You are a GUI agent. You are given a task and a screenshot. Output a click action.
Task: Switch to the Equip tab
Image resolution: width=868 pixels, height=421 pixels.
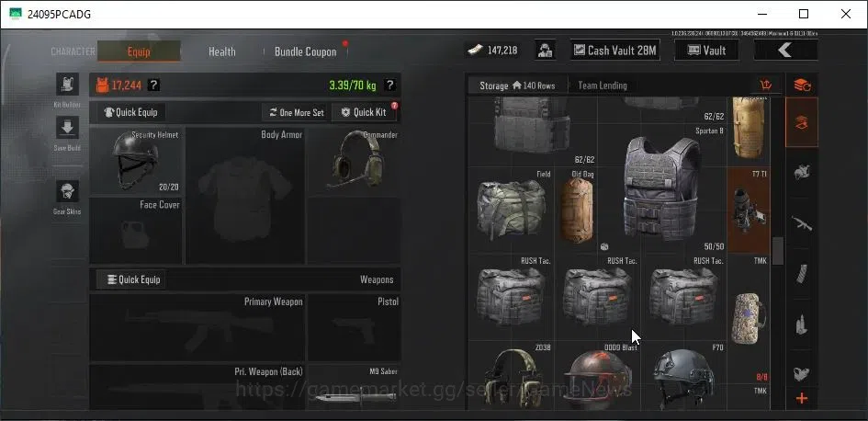(x=139, y=51)
